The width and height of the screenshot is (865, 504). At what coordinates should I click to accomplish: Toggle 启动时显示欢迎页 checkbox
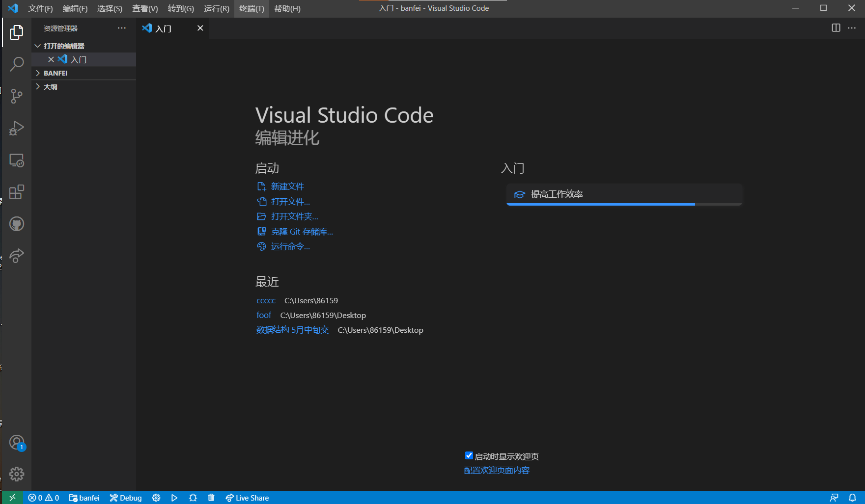[469, 455]
